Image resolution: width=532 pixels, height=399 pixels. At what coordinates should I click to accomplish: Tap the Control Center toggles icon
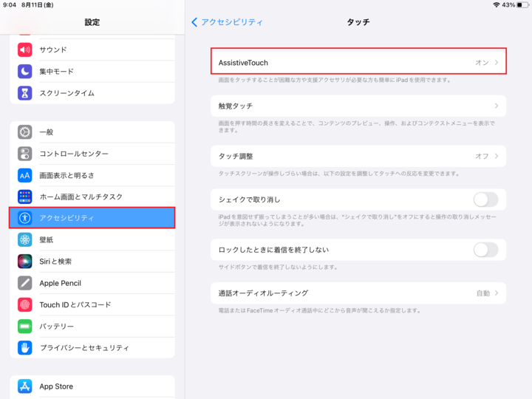[x=25, y=154]
